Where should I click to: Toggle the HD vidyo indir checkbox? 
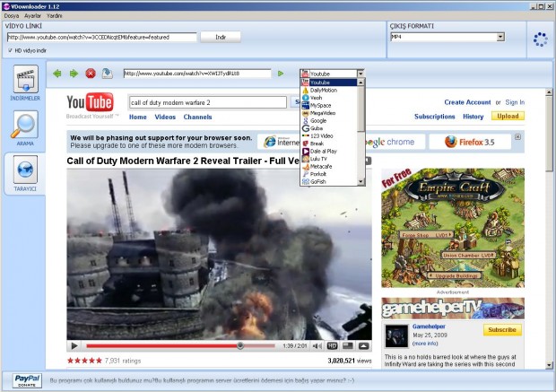[x=10, y=50]
